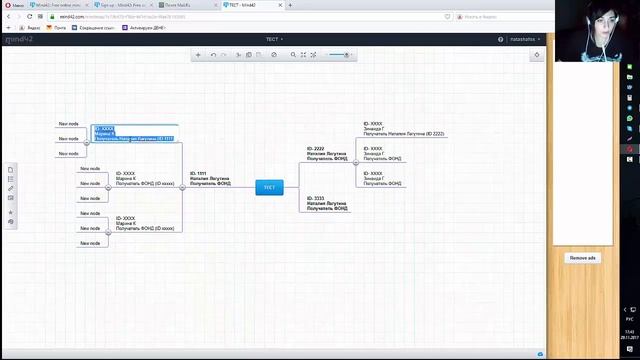Open the zoom dropdown arrow beside slider
Image resolution: width=640 pixels, height=360 pixels.
(352, 55)
